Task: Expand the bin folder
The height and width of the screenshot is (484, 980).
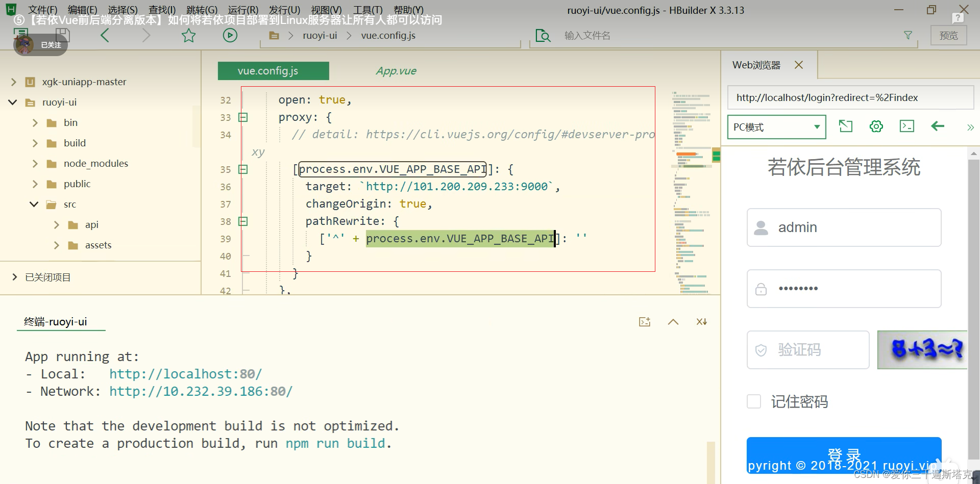Action: tap(35, 122)
